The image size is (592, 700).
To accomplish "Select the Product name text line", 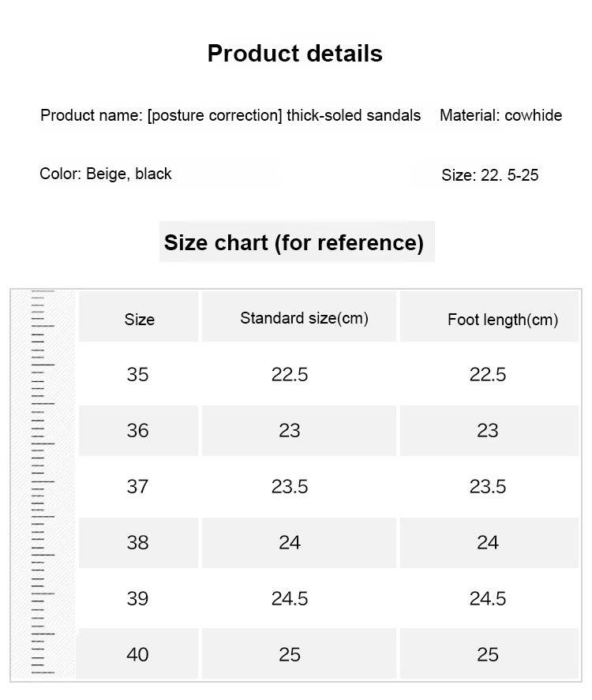I will tap(230, 115).
